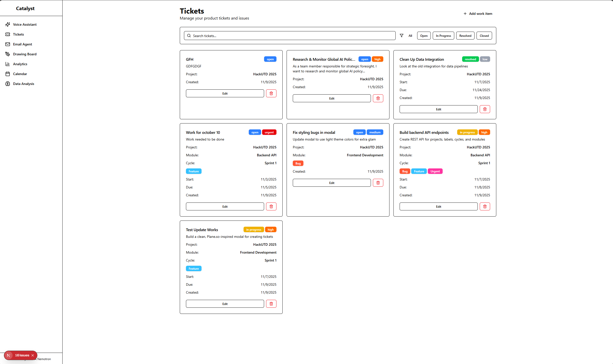Image resolution: width=613 pixels, height=364 pixels.
Task: Dismiss the 16 Issues badge with X
Action: [x=33, y=355]
